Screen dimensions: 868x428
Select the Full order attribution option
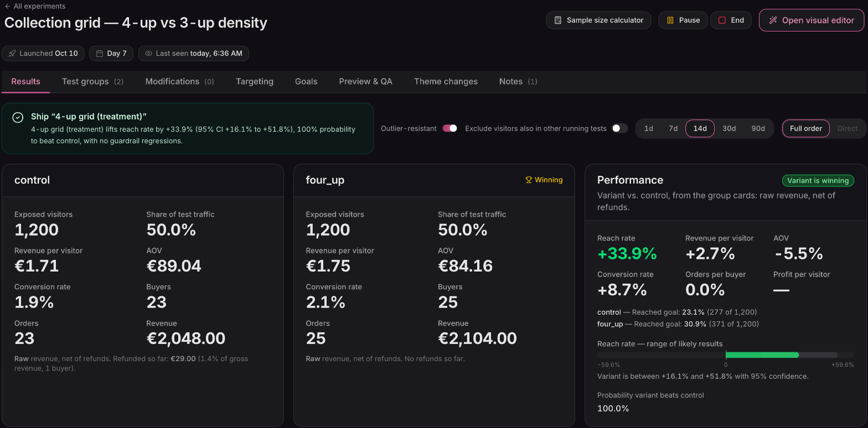[x=806, y=128]
